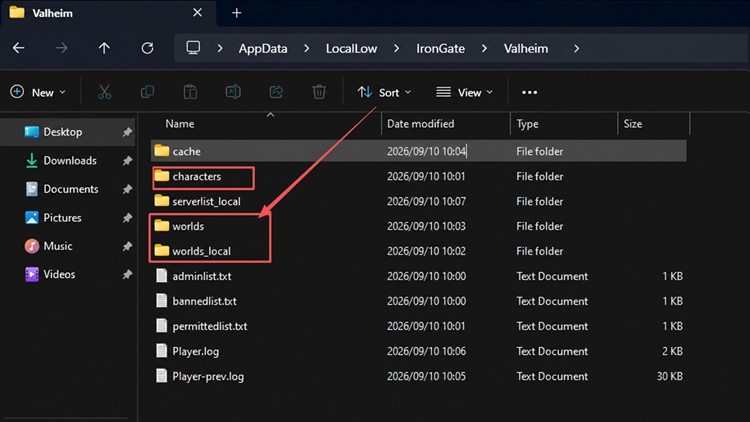Select the serverlist_local folder name
The height and width of the screenshot is (422, 750).
[206, 201]
